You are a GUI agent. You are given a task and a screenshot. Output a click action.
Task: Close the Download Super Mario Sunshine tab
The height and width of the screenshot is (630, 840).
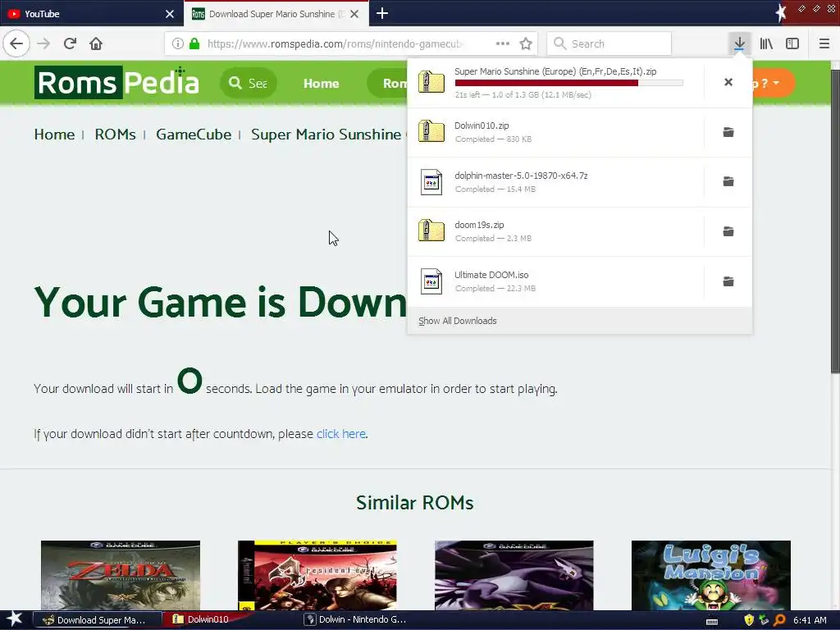coord(354,14)
